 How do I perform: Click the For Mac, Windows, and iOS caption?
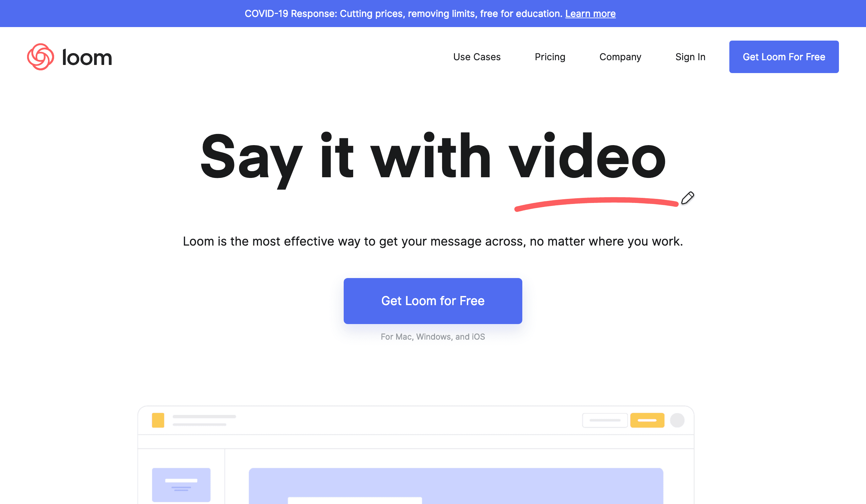pos(433,337)
